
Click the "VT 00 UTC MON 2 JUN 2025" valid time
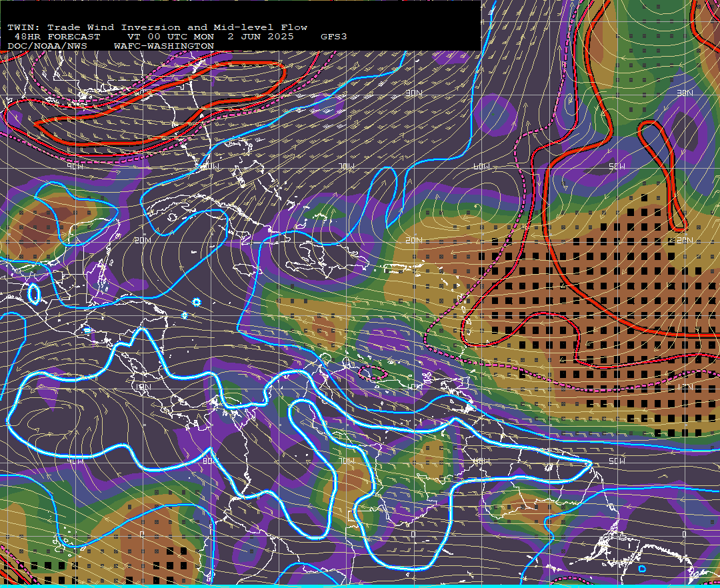(x=210, y=37)
